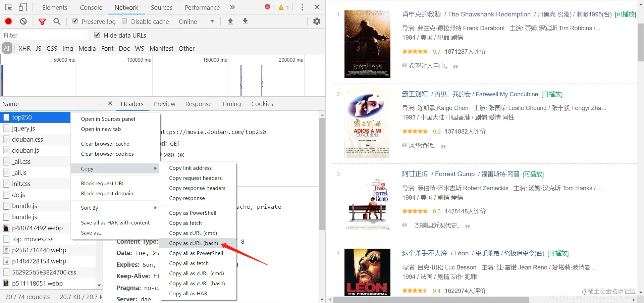Viewport: 644px width, 303px height.
Task: Open the Preview tab of request
Action: pyautogui.click(x=164, y=104)
